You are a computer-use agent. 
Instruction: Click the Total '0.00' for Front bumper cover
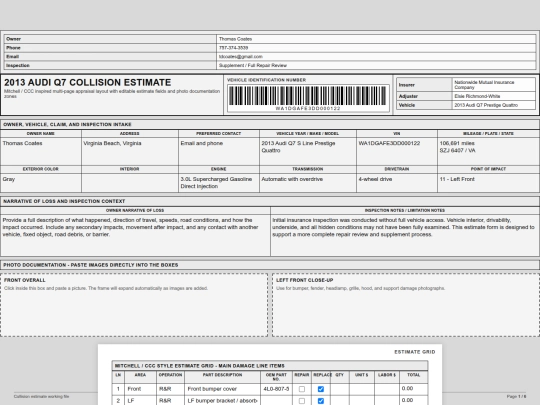tap(414, 389)
